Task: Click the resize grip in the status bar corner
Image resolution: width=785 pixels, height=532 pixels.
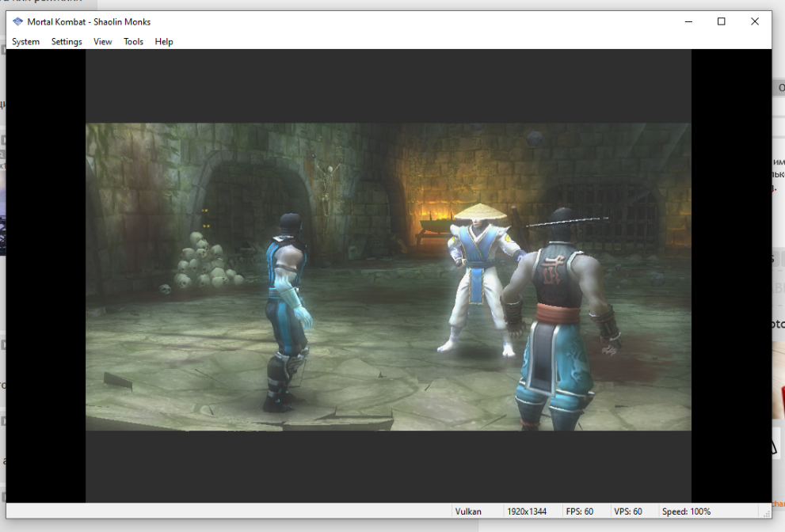Action: tap(767, 514)
